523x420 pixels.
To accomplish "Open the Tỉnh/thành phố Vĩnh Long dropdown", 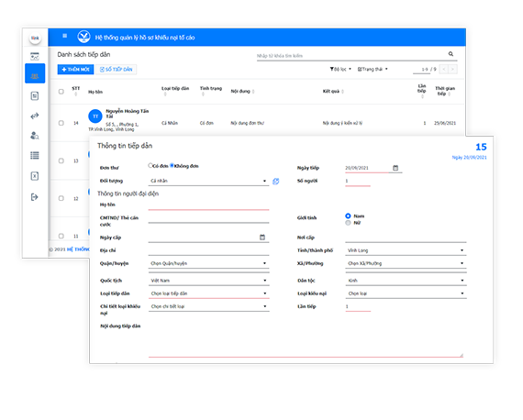I will (x=406, y=250).
